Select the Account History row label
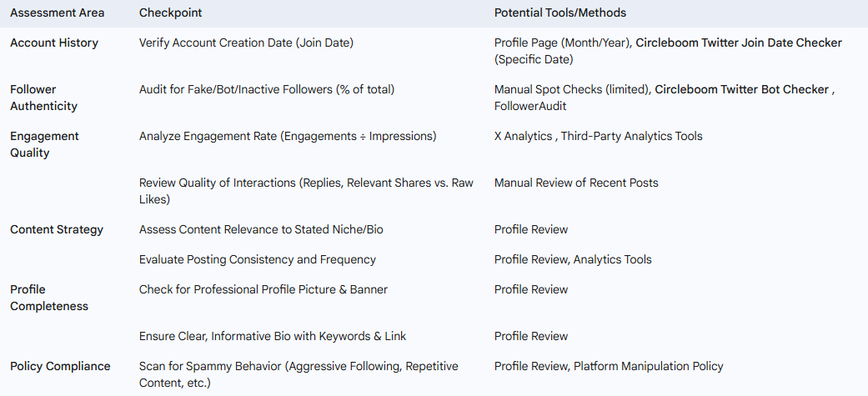 [x=54, y=43]
